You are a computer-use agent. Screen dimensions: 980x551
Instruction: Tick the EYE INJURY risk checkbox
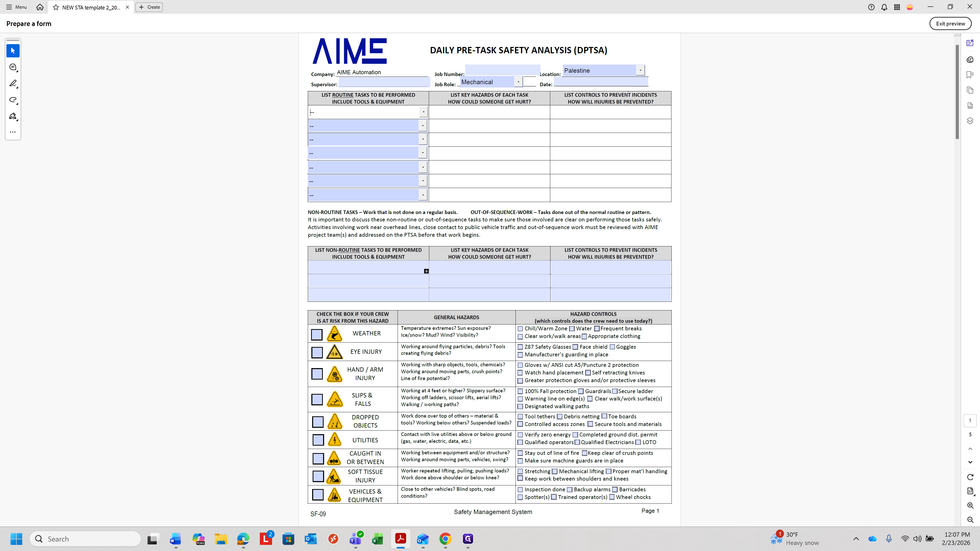[x=316, y=352]
